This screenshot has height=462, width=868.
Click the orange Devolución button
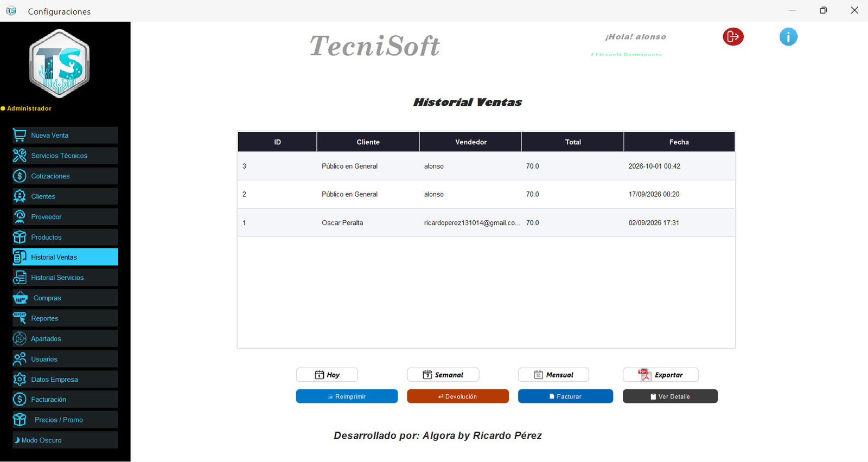click(x=458, y=396)
